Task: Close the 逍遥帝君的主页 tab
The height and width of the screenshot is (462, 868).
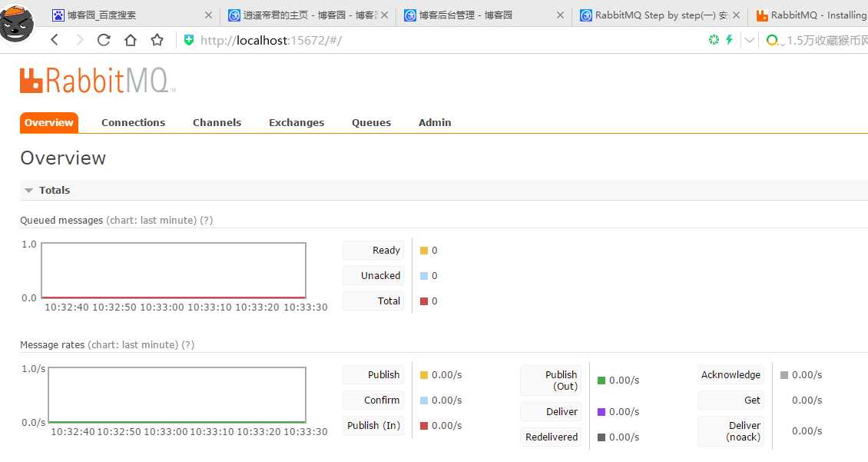Action: (385, 15)
